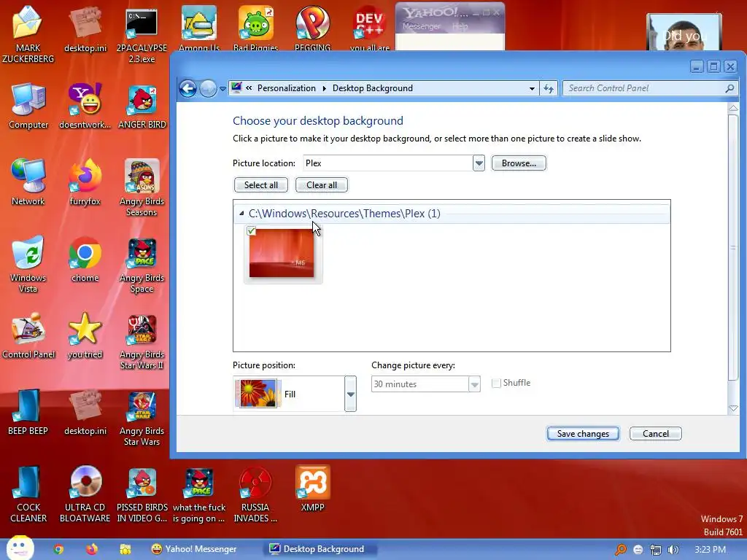Viewport: 747px width, 560px height.
Task: Collapse the C:\Windows\Resources\Themes\Plex group
Action: coord(241,214)
